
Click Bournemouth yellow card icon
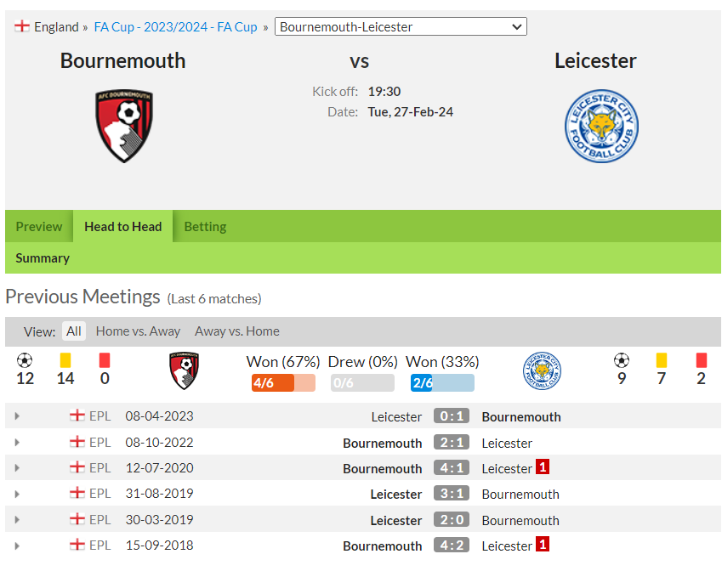tap(65, 359)
